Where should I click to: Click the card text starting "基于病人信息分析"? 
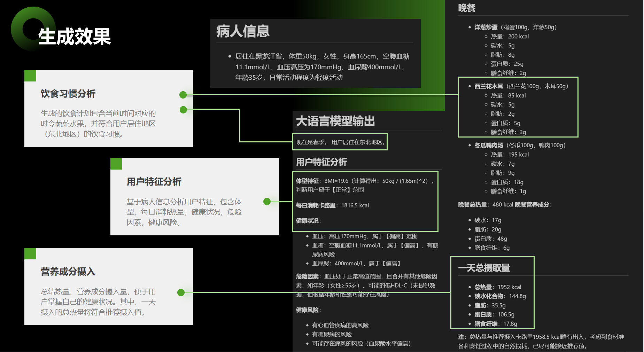pyautogui.click(x=184, y=212)
